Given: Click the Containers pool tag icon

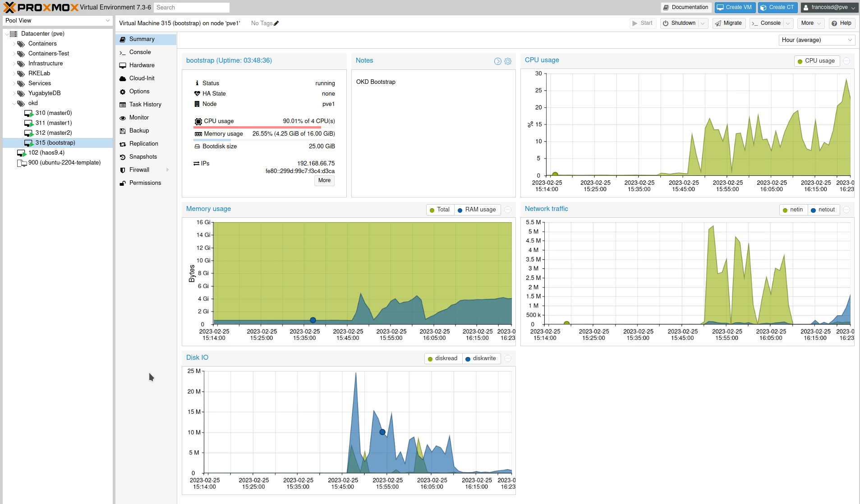Looking at the screenshot, I should click(x=21, y=44).
